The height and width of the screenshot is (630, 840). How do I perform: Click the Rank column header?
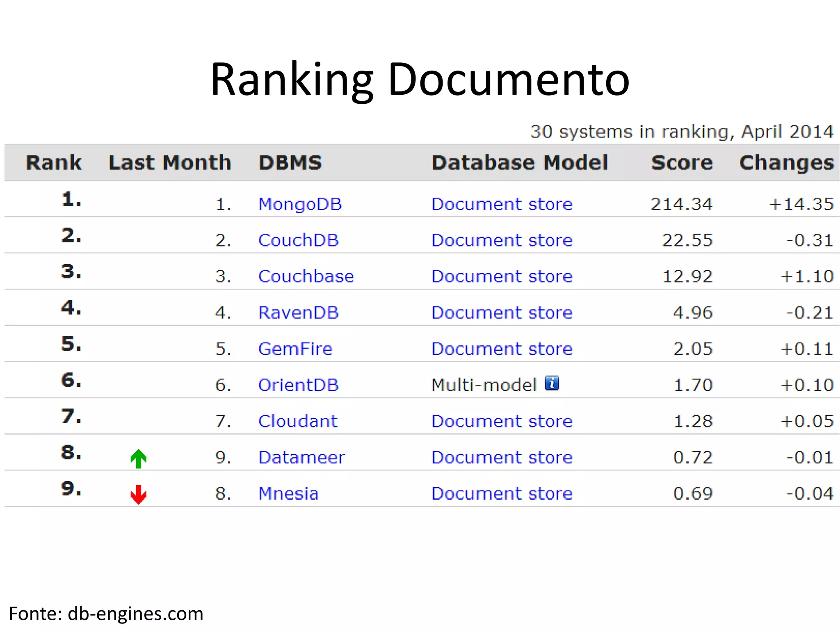[x=54, y=162]
